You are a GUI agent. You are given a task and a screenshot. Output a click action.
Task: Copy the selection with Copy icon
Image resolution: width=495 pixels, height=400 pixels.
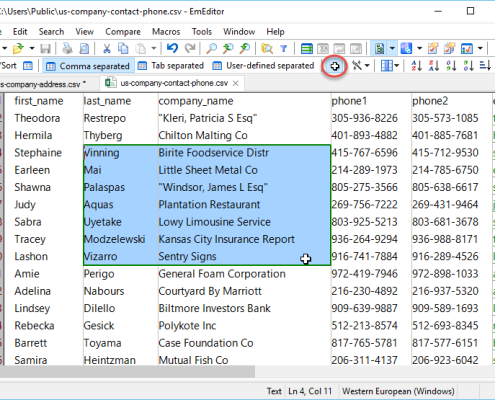pos(123,49)
